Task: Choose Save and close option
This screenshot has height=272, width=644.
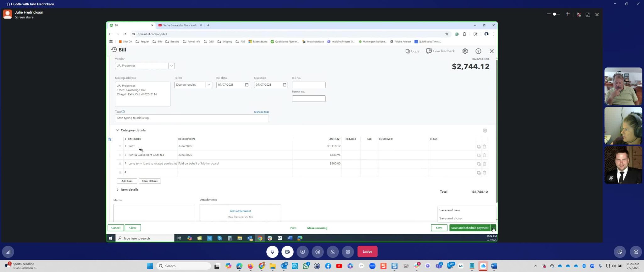Action: coord(450,218)
